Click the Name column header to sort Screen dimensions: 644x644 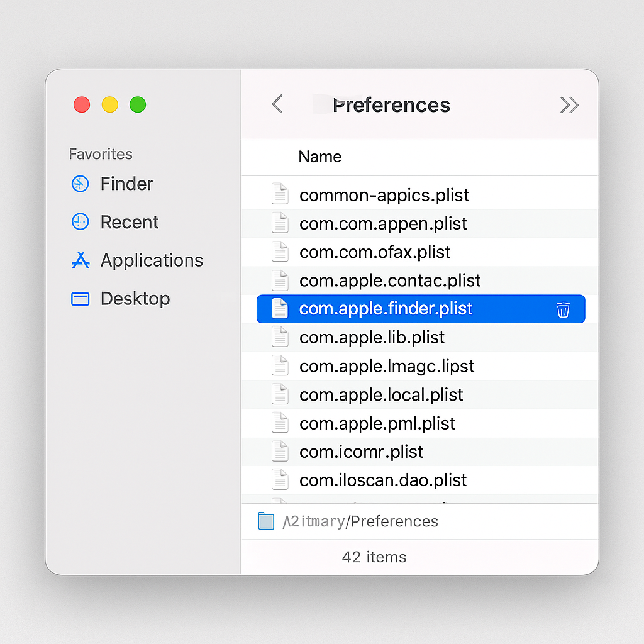coord(319,157)
